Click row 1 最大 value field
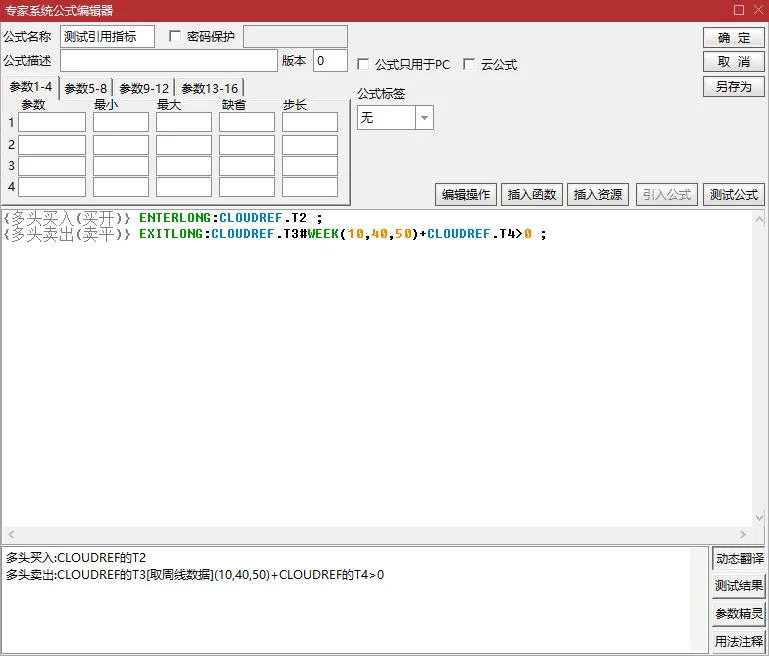 (x=184, y=122)
